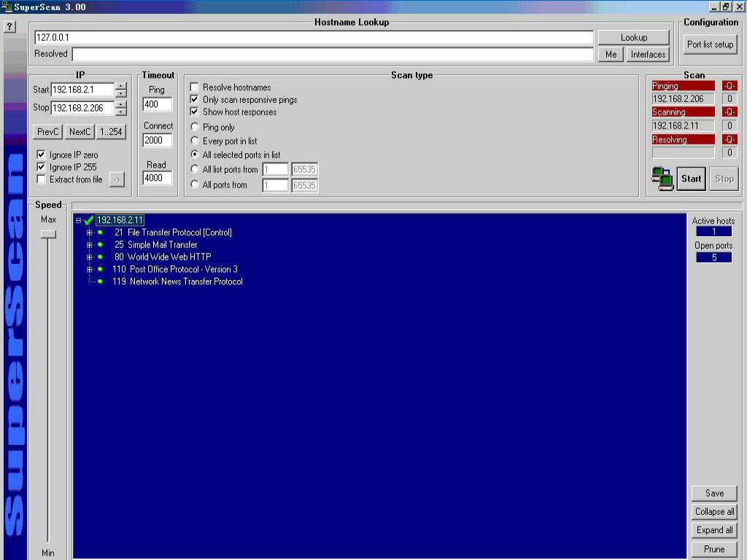747x560 pixels.
Task: Open the Interfaces button
Action: (648, 54)
